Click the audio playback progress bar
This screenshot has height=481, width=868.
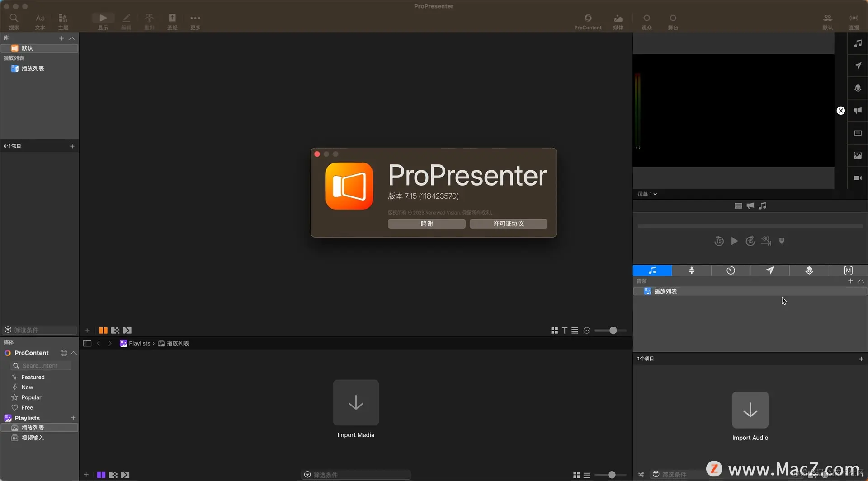pos(750,226)
